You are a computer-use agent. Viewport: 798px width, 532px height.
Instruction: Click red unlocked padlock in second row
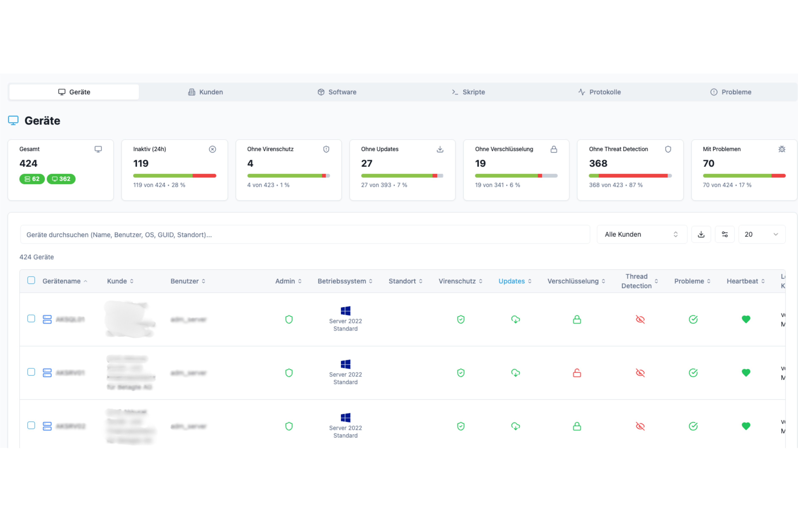pyautogui.click(x=577, y=373)
